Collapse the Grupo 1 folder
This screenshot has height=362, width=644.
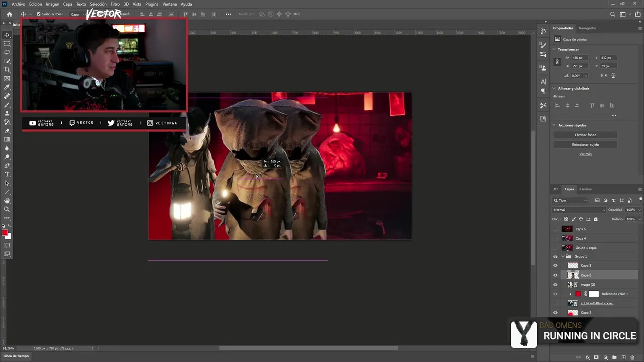tap(562, 257)
